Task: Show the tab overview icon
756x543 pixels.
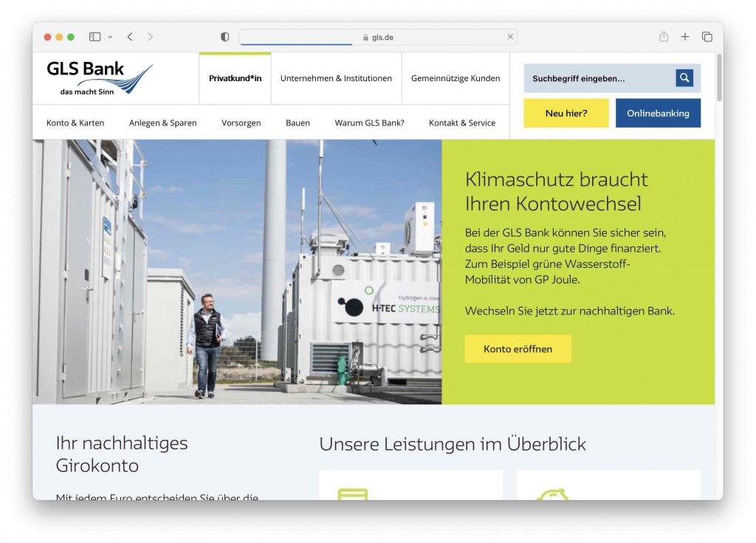Action: 707,37
